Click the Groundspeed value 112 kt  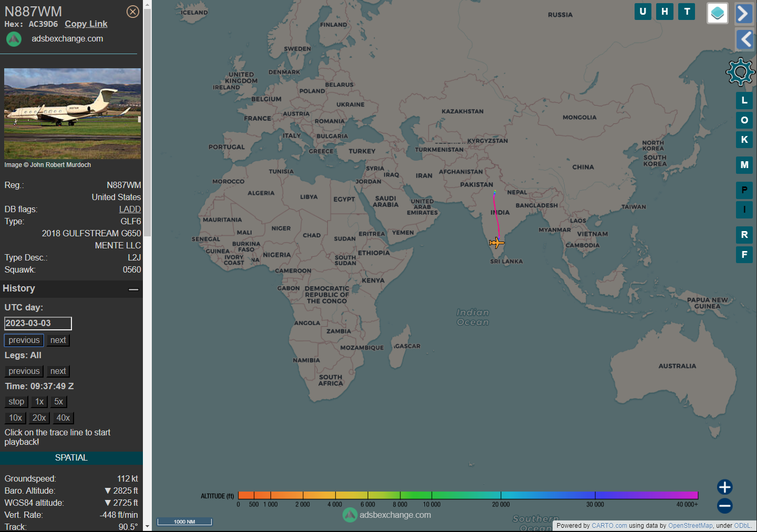[128, 479]
